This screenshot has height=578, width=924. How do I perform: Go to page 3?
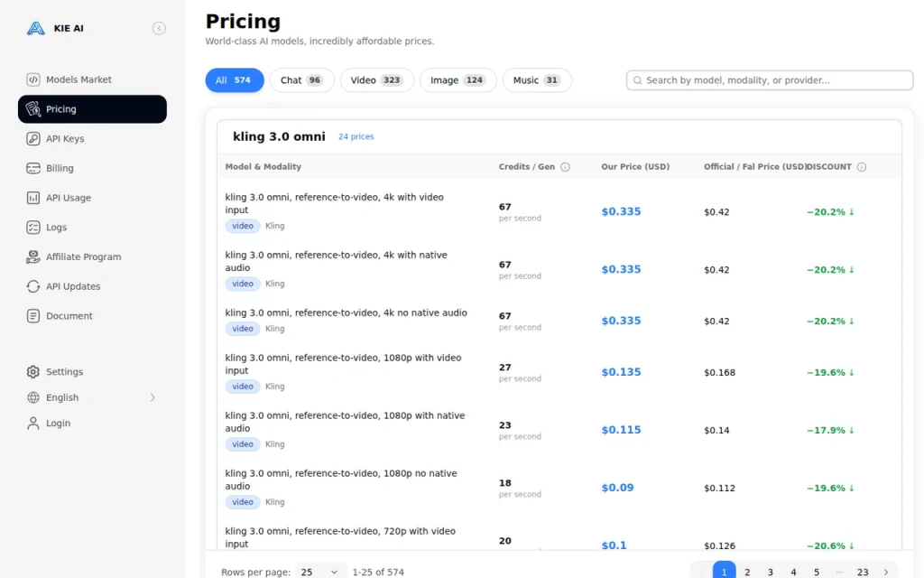(771, 572)
